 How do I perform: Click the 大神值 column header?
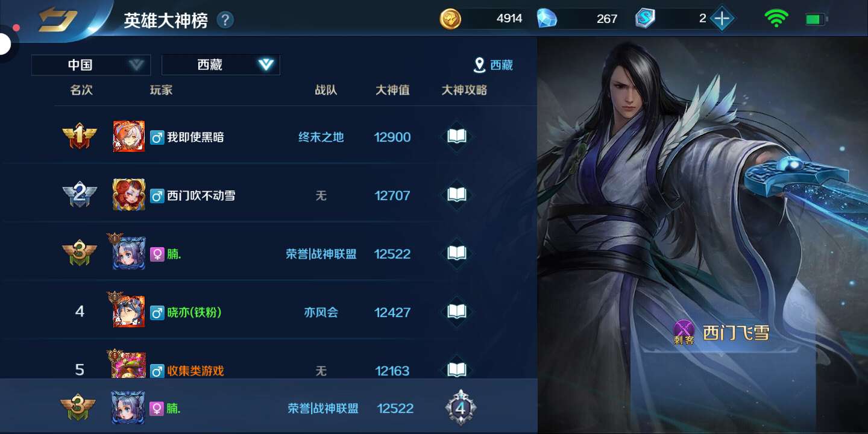392,90
